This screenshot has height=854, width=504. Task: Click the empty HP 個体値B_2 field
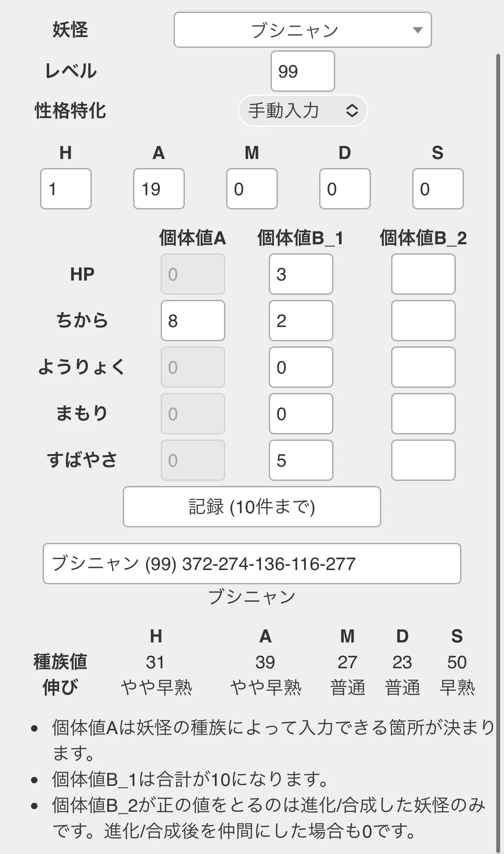click(423, 274)
